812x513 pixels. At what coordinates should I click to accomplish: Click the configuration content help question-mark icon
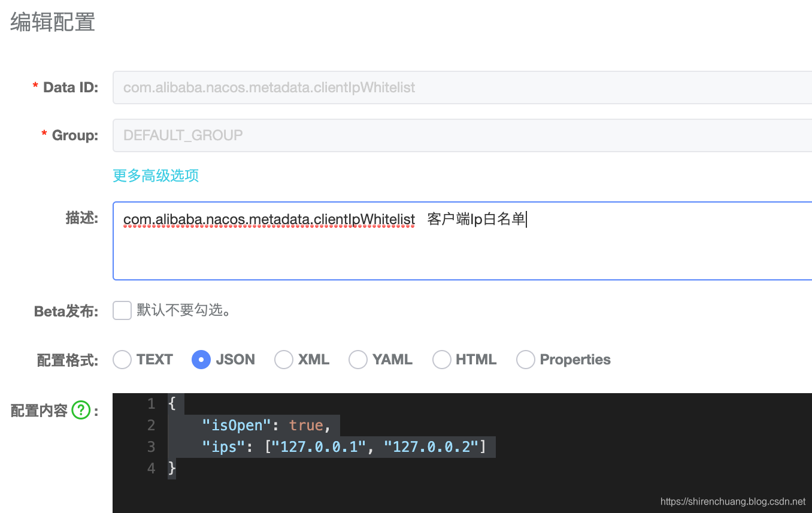point(81,411)
